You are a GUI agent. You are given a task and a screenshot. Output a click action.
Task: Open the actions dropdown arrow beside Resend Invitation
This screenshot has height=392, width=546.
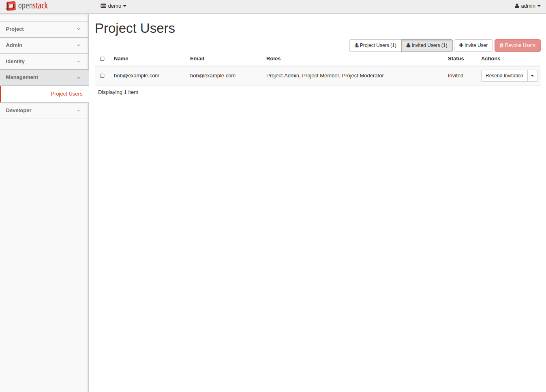click(533, 76)
